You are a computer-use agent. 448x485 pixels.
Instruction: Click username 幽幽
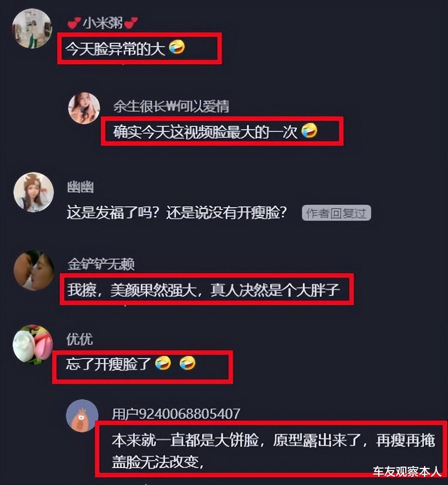click(80, 187)
